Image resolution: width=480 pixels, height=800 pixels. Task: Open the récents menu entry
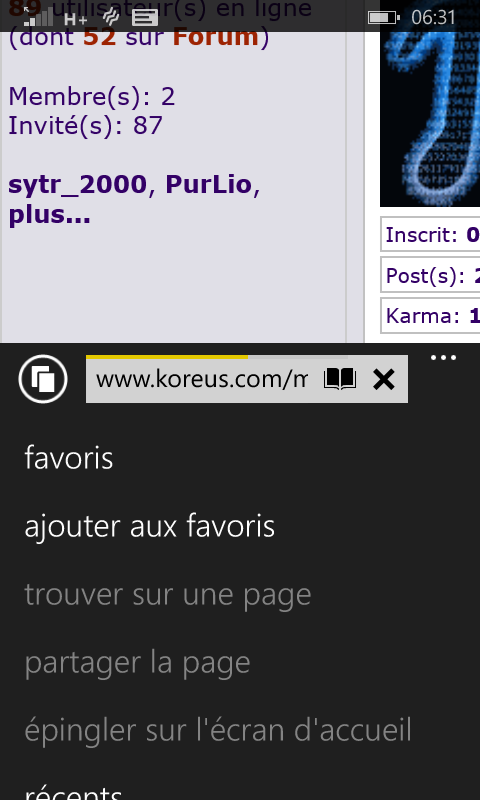(73, 790)
